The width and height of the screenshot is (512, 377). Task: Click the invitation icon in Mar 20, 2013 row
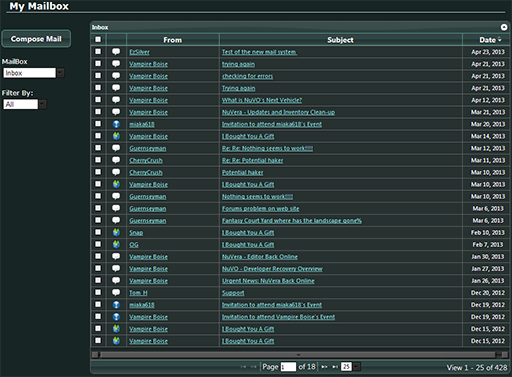[x=116, y=124]
